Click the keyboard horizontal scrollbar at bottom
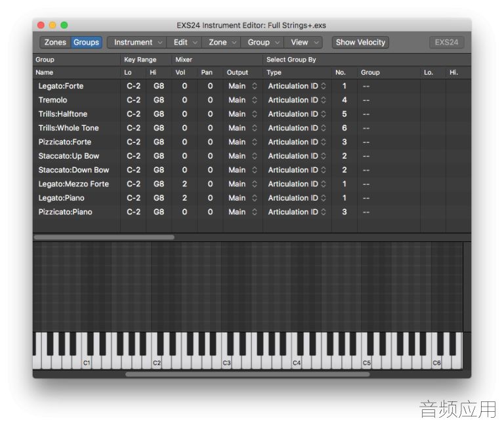 coord(247,374)
